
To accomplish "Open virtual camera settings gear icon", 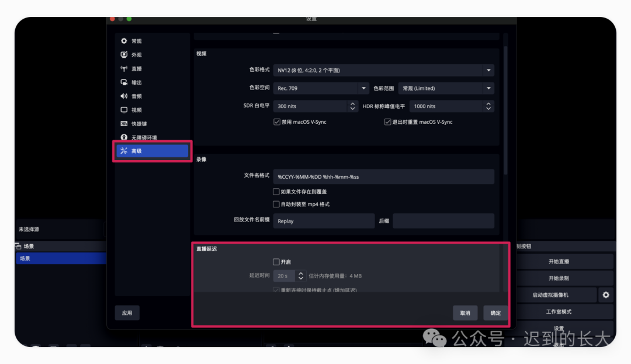I will click(x=606, y=295).
